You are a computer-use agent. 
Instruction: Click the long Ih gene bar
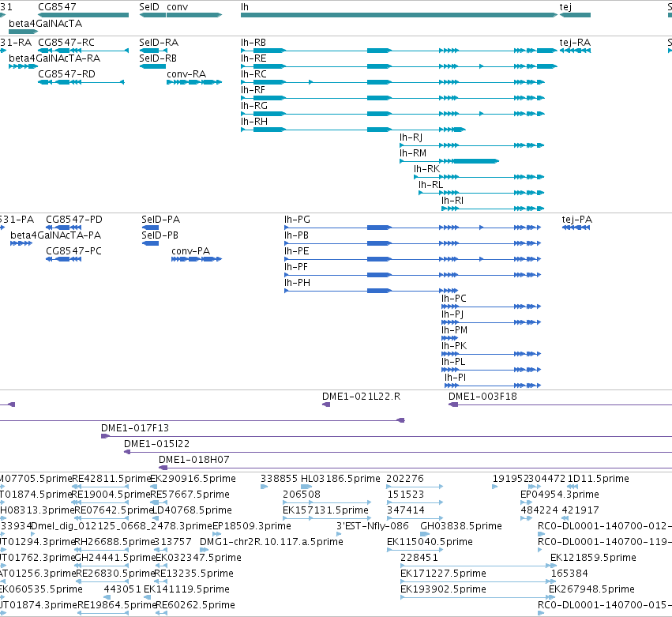coord(399,15)
